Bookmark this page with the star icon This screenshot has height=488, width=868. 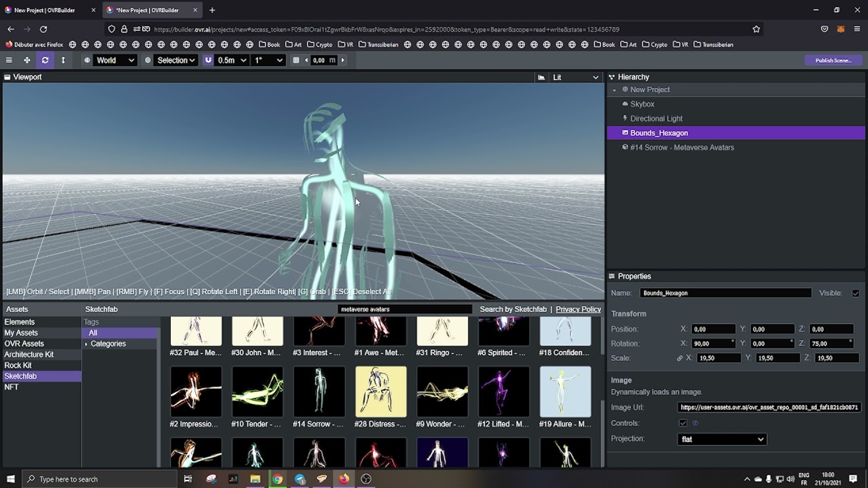click(x=756, y=29)
